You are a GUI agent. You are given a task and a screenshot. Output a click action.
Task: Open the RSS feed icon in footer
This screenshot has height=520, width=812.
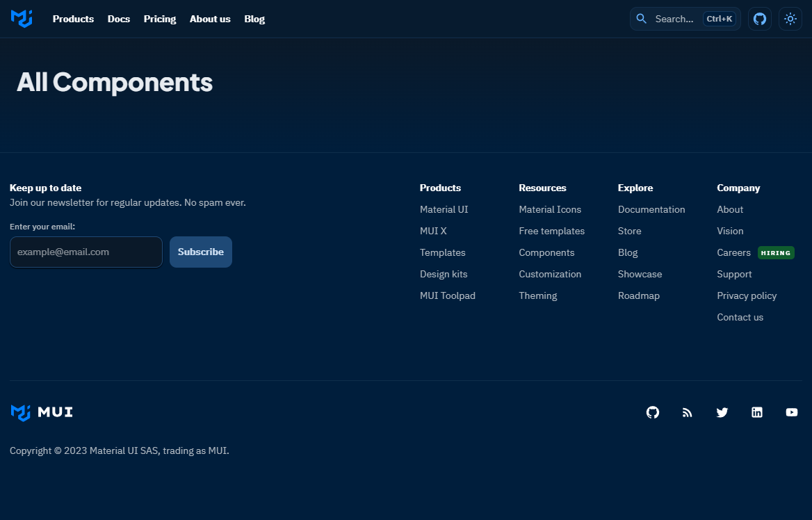pyautogui.click(x=687, y=412)
